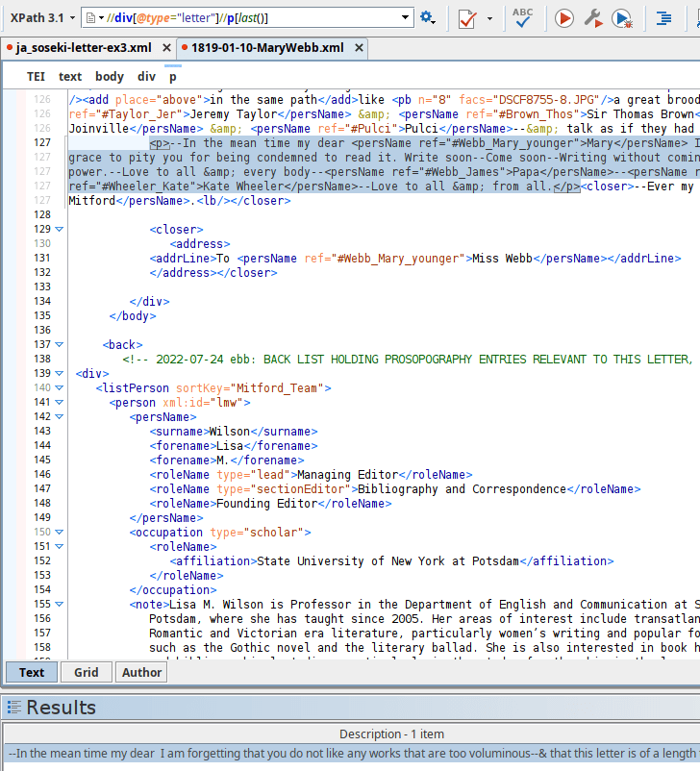
Task: Run the spell check ABC icon
Action: click(522, 17)
